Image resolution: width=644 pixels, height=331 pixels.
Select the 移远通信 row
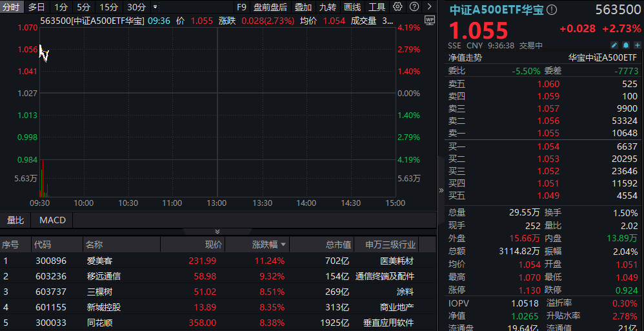217,276
